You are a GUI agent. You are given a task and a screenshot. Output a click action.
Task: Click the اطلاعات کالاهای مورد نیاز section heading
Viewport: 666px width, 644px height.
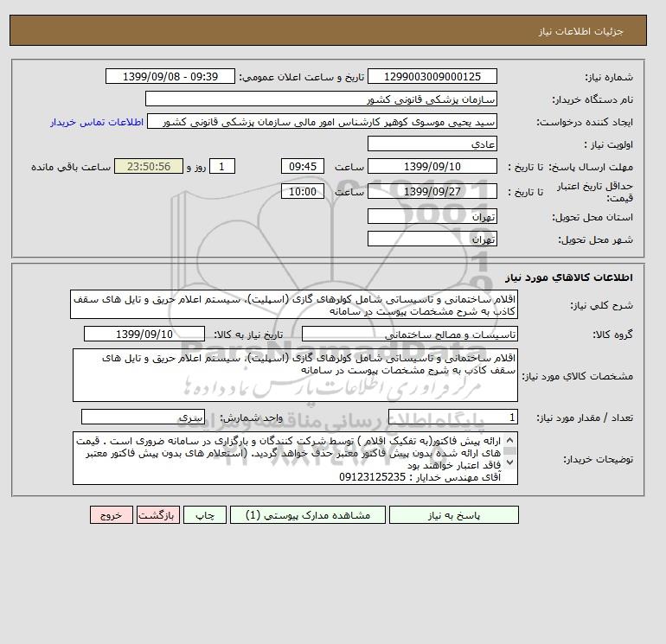pyautogui.click(x=569, y=277)
